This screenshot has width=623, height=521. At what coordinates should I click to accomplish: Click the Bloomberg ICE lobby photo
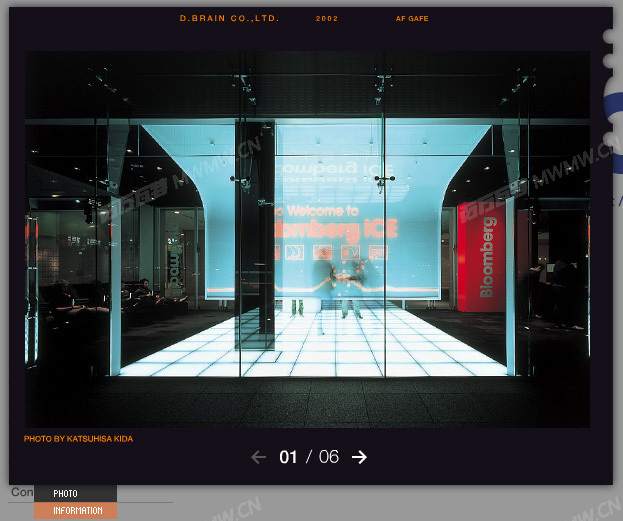tap(307, 239)
